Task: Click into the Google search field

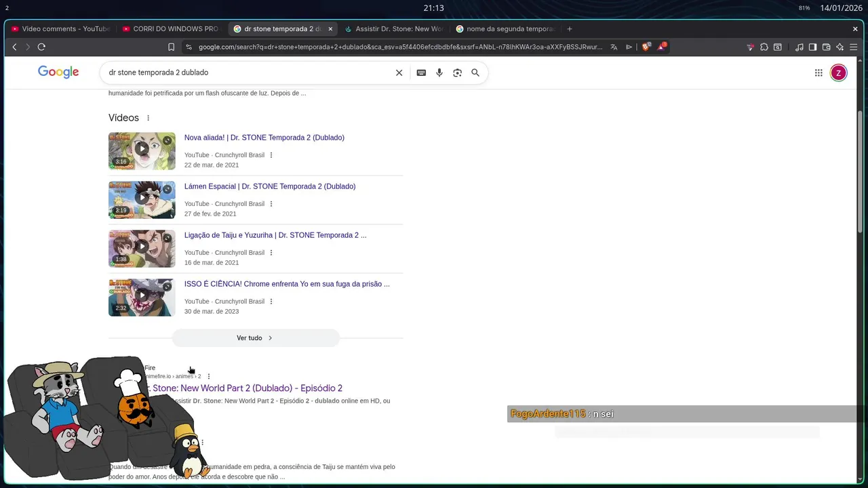Action: coord(250,73)
